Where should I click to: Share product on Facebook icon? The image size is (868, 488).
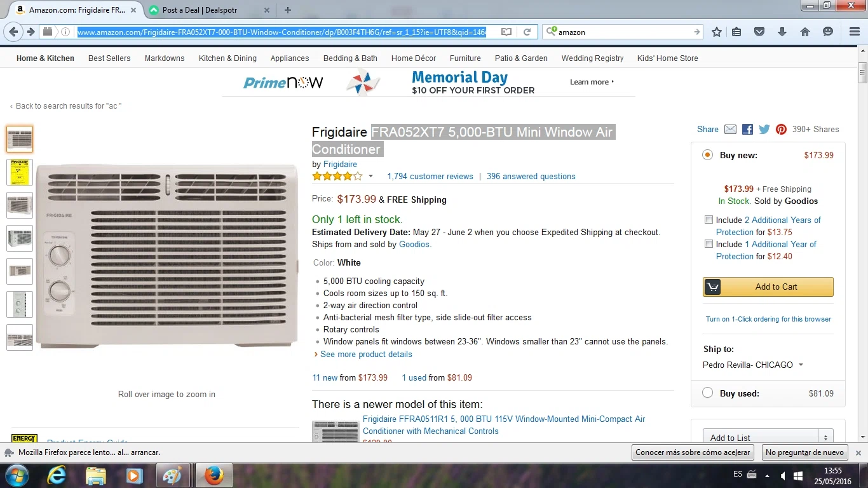pos(747,129)
